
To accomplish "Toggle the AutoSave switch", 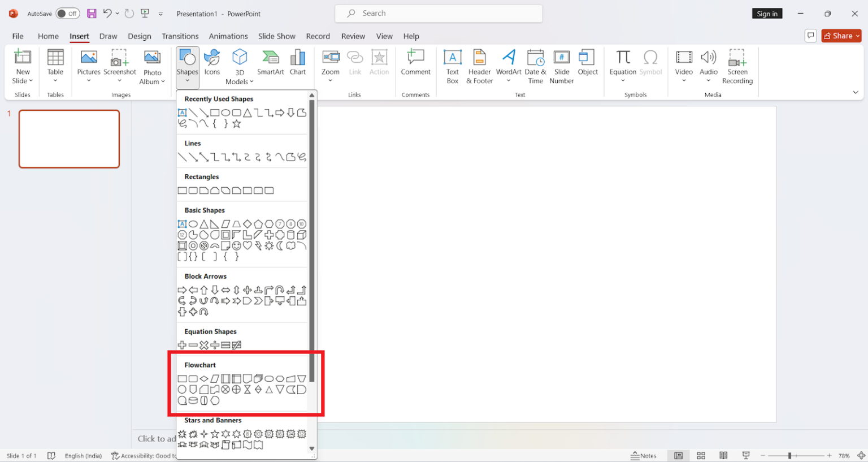I will tap(68, 13).
